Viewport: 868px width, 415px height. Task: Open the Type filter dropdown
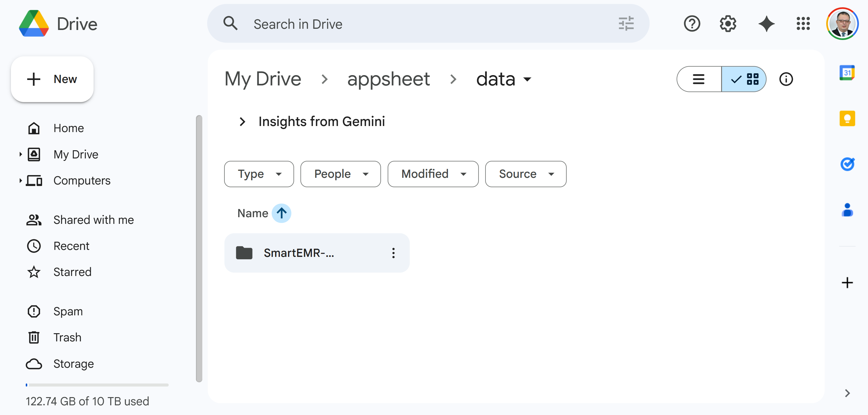pos(259,174)
